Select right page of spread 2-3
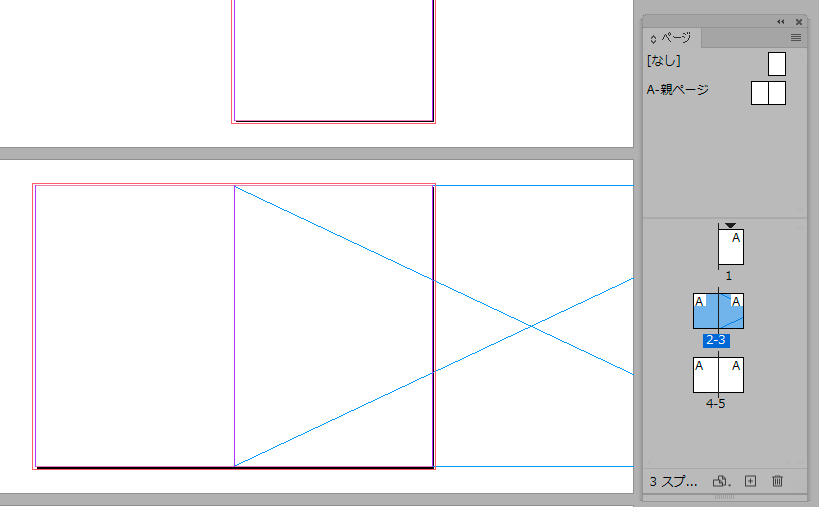This screenshot has height=507, width=819. point(731,311)
